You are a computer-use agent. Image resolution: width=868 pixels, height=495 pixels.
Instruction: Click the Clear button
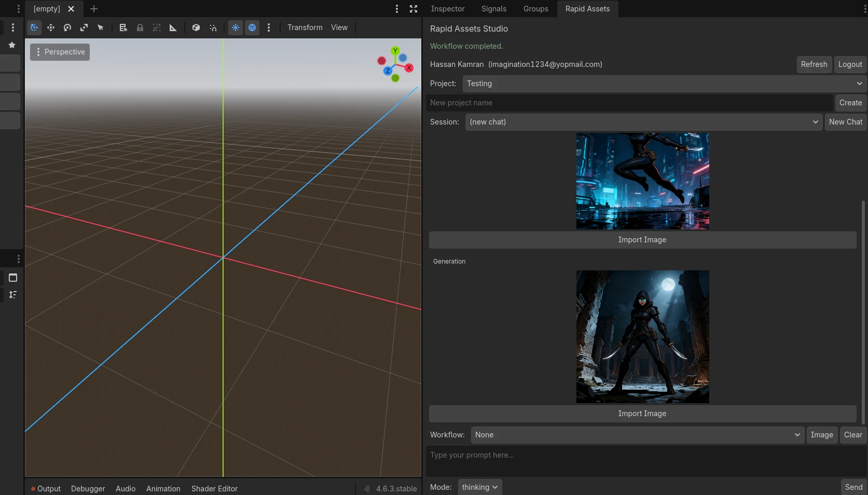[853, 435]
